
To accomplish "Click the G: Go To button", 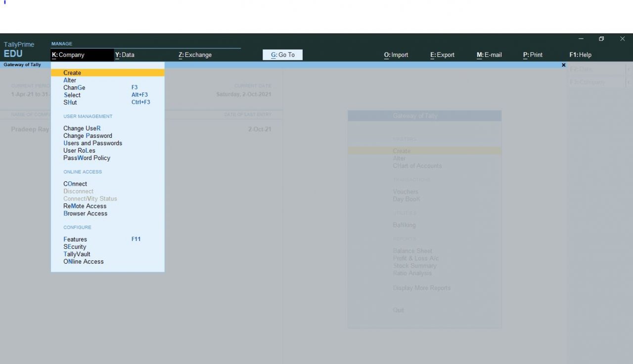I will point(282,55).
